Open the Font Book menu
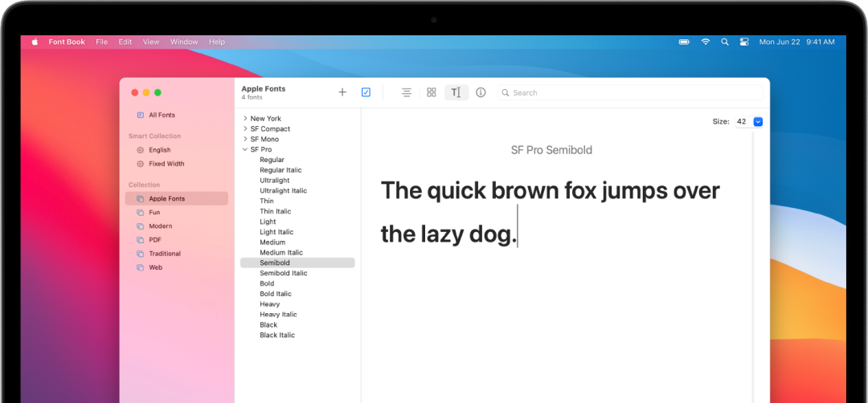The width and height of the screenshot is (868, 403). pos(67,42)
